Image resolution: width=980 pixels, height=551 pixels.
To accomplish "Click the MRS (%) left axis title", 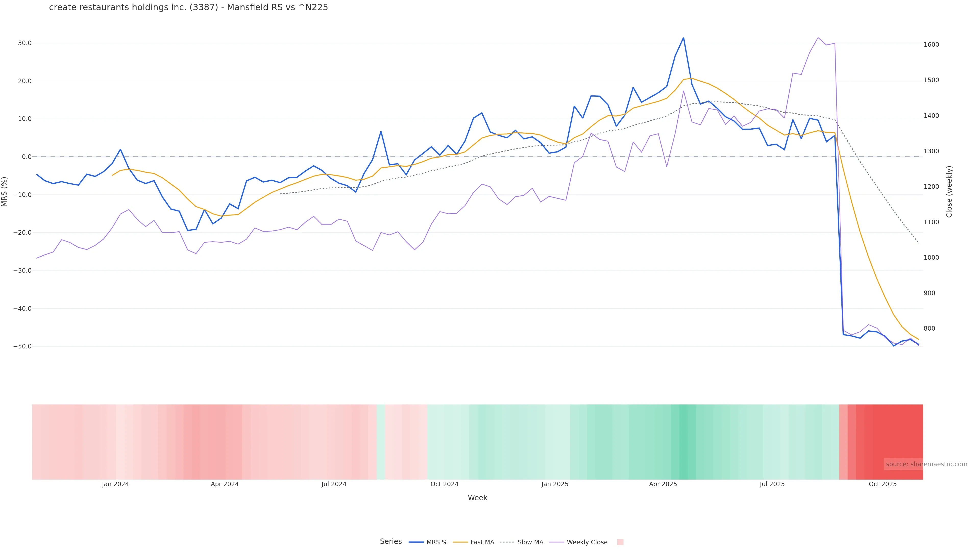I will click(x=5, y=192).
